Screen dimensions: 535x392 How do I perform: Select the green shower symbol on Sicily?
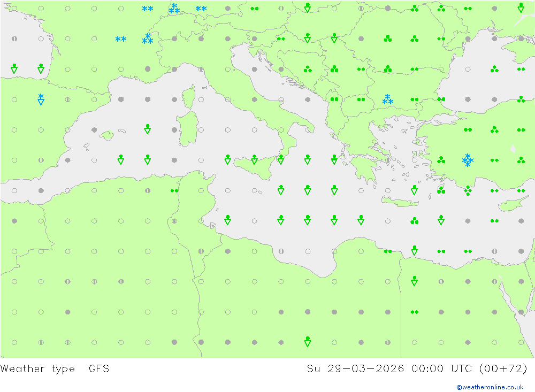pyautogui.click(x=254, y=159)
